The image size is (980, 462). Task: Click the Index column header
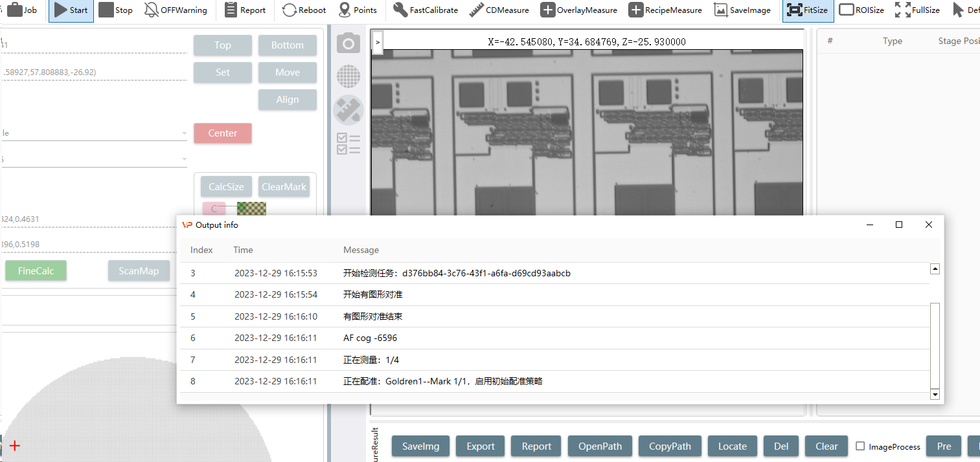point(201,250)
